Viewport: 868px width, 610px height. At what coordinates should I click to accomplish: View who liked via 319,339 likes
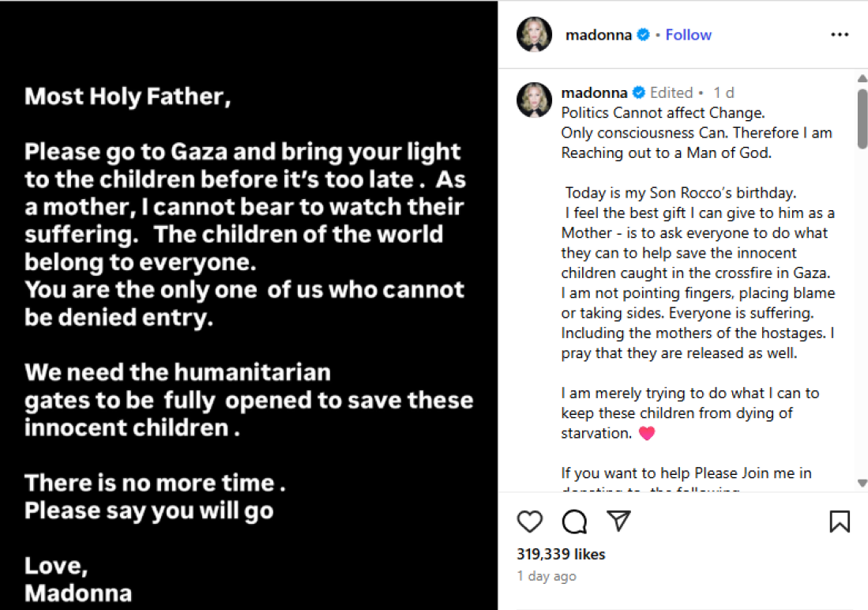[x=561, y=554]
